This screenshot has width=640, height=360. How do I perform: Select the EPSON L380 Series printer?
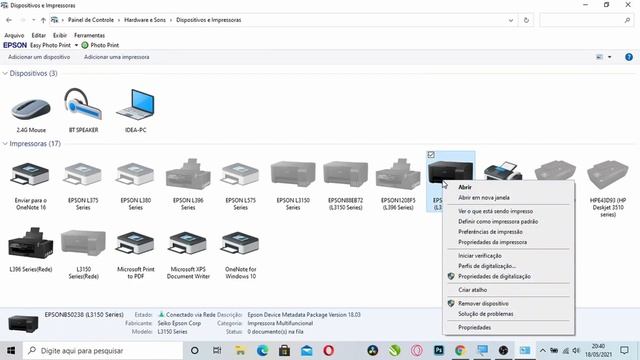[136, 175]
